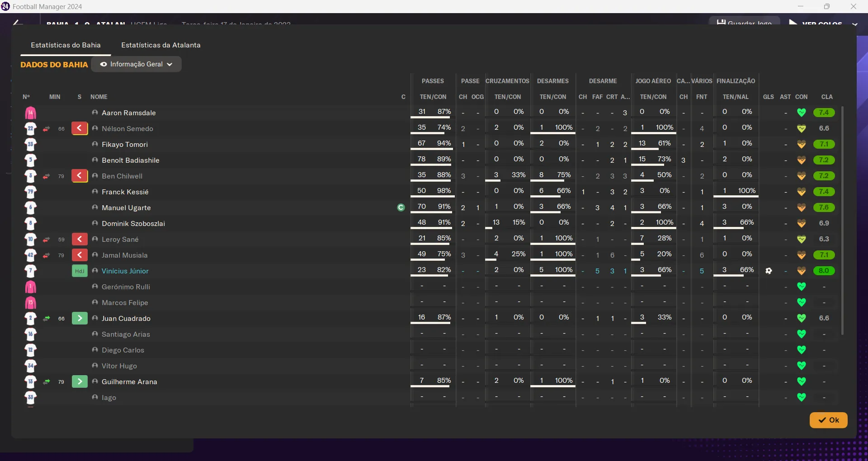The image size is (868, 461).
Task: Expand the chevron beside VER GOLOS
Action: point(855,24)
